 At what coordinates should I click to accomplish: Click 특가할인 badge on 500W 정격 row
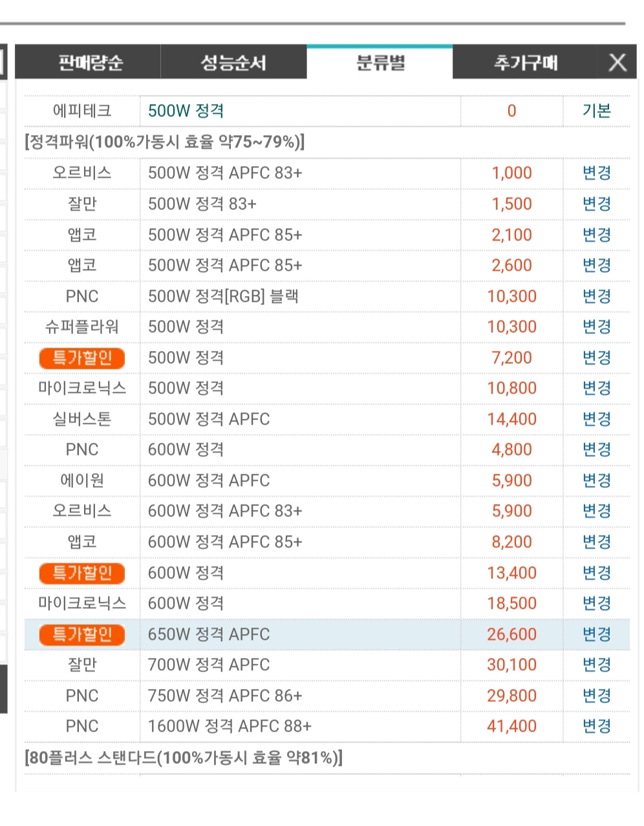click(82, 358)
